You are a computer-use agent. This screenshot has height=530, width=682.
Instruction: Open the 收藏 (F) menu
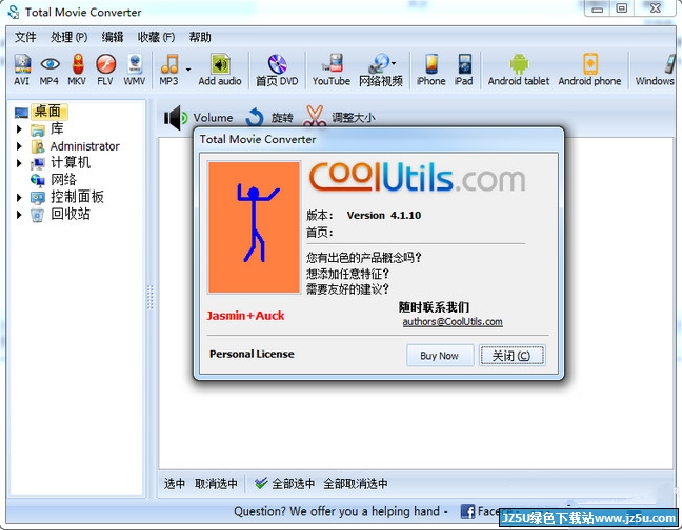156,37
